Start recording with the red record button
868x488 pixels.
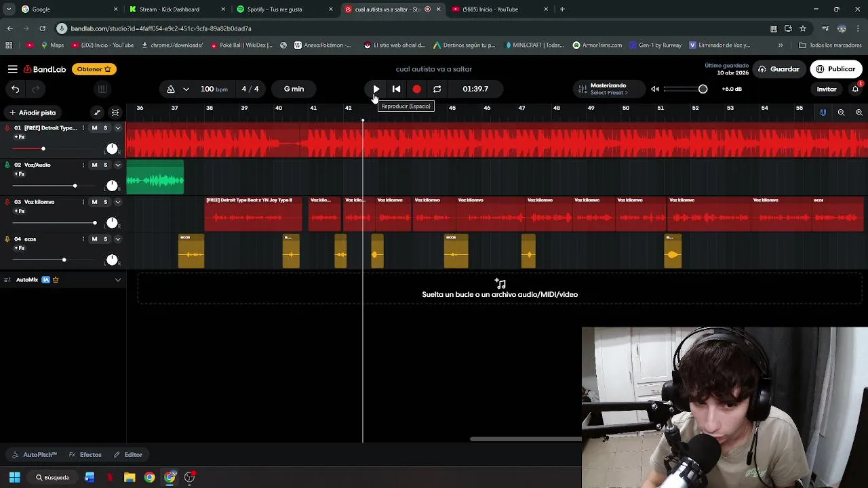pyautogui.click(x=417, y=89)
